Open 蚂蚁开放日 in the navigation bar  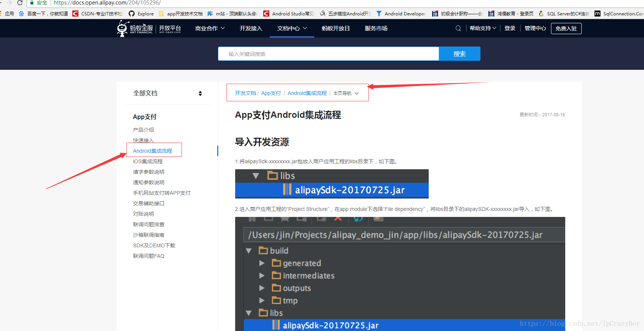tap(336, 28)
